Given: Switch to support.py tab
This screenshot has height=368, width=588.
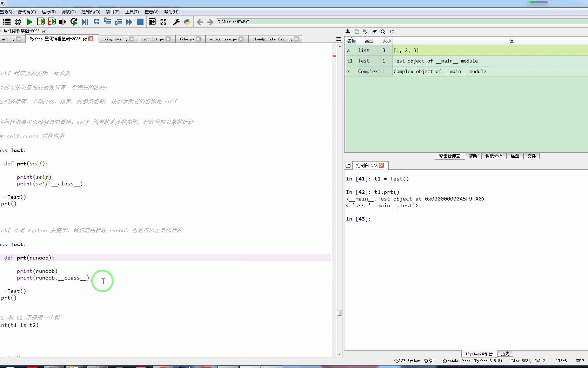Looking at the screenshot, I should (x=153, y=39).
